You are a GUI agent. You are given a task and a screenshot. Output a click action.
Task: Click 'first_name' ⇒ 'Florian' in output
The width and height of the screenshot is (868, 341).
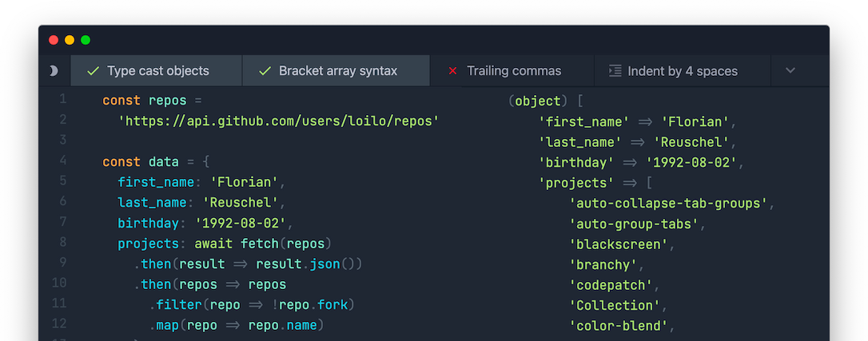point(638,121)
